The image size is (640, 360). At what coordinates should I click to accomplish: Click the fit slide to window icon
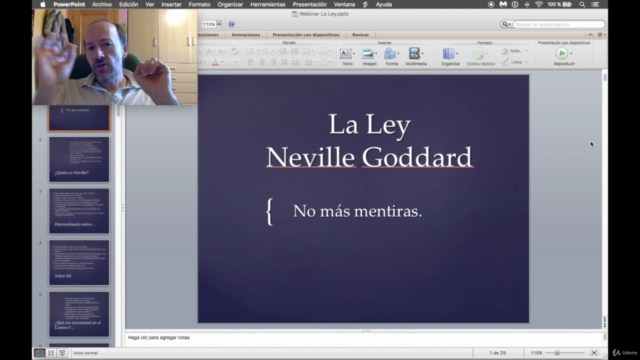point(594,353)
